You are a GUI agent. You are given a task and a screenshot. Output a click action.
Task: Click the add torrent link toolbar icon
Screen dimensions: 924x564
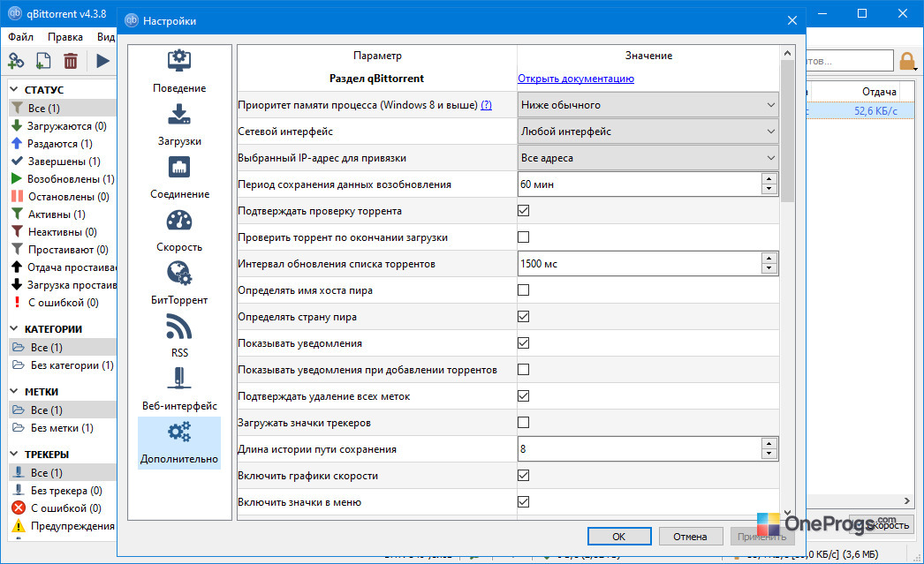click(x=16, y=61)
